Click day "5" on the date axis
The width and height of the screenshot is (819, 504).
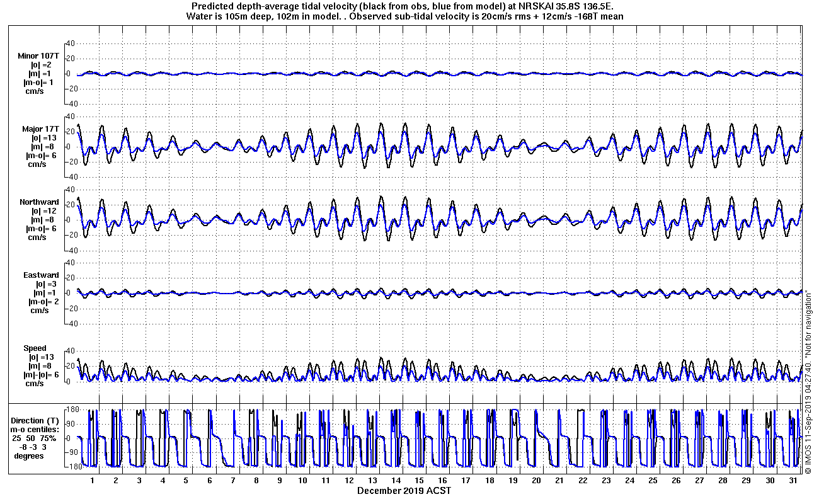(x=186, y=481)
